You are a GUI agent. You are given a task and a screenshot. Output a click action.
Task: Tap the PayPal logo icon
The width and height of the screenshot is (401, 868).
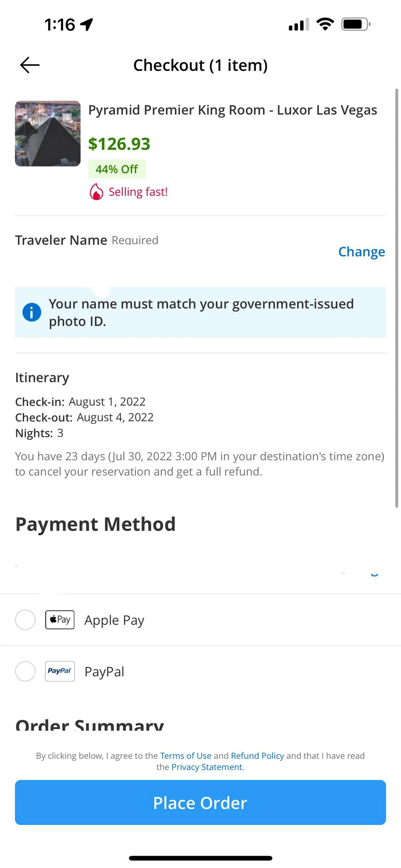60,671
